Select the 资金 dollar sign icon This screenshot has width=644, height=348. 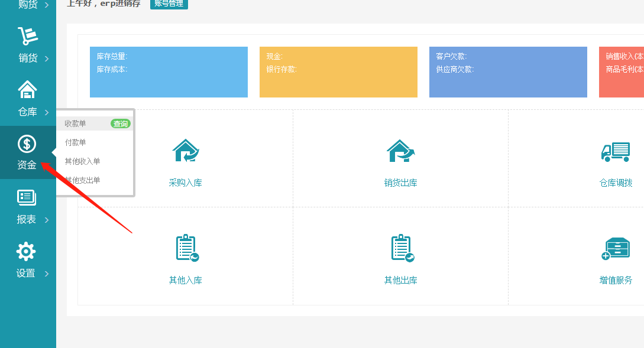(x=27, y=144)
